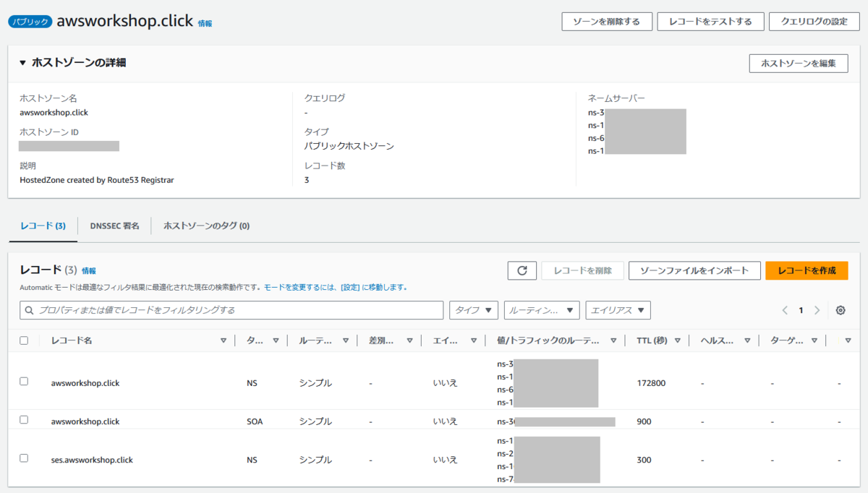868x493 pixels.
Task: Select the awsworkshop.click NS record checkbox
Action: point(24,381)
